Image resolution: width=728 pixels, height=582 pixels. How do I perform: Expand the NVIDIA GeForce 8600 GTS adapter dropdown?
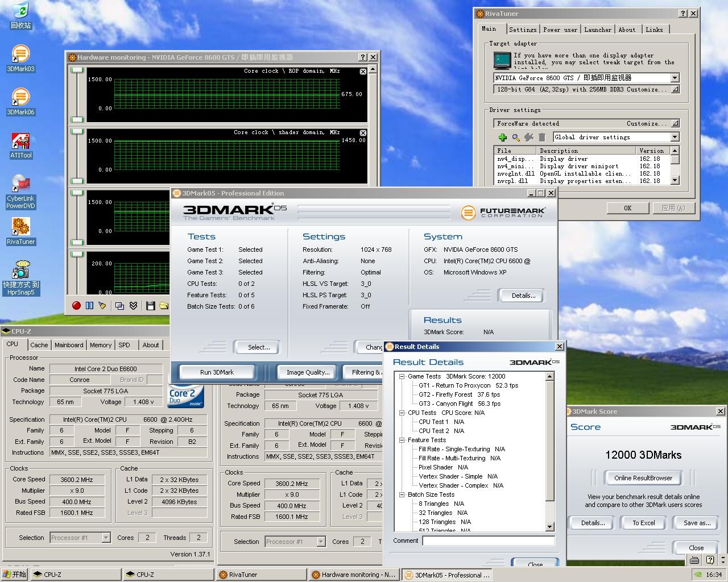coord(675,78)
